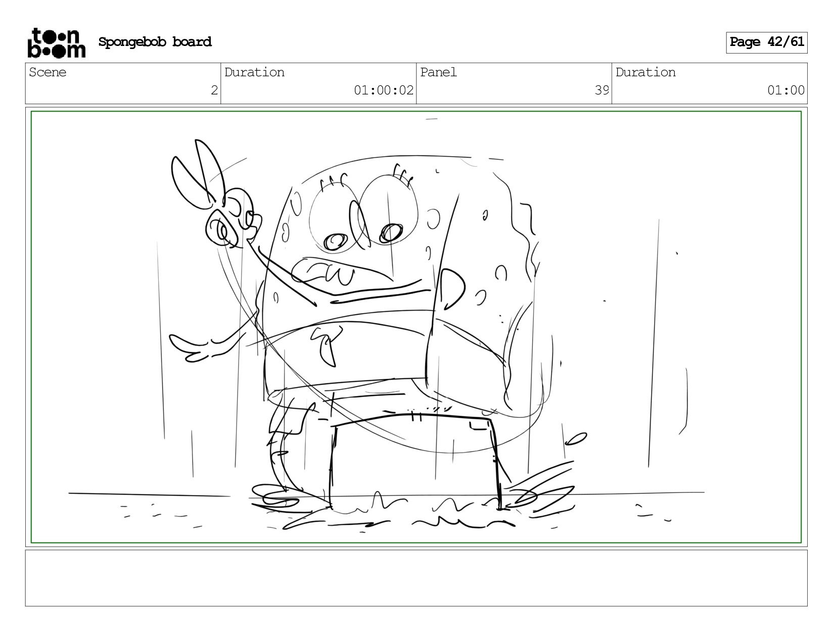Click the 'Panel' header label
The image size is (834, 644).
tap(438, 72)
